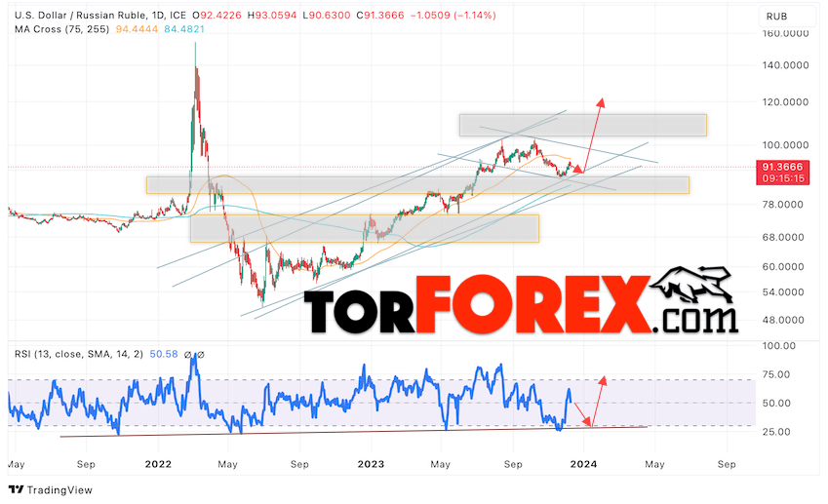
Task: Select the low value L90.6300
Action: pos(327,16)
